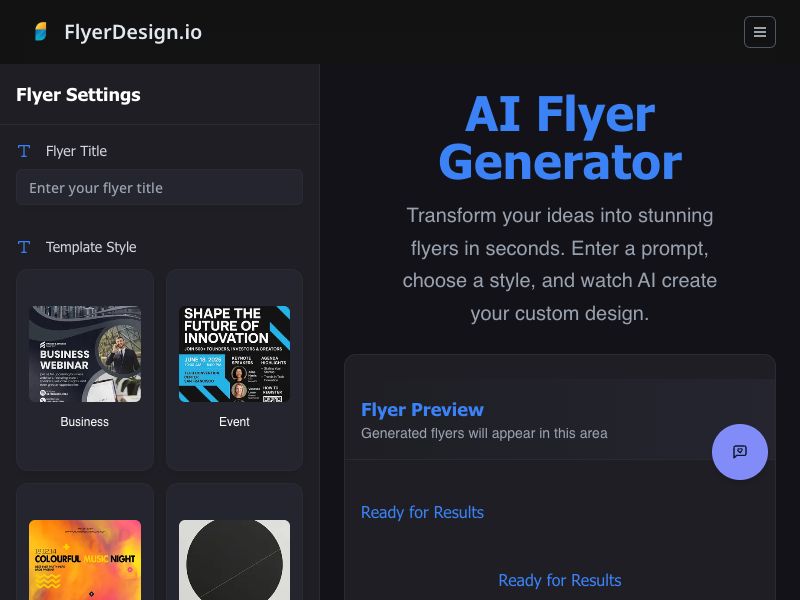Focus the Enter your flyer title field
Screen dimensions: 800x600
159,188
